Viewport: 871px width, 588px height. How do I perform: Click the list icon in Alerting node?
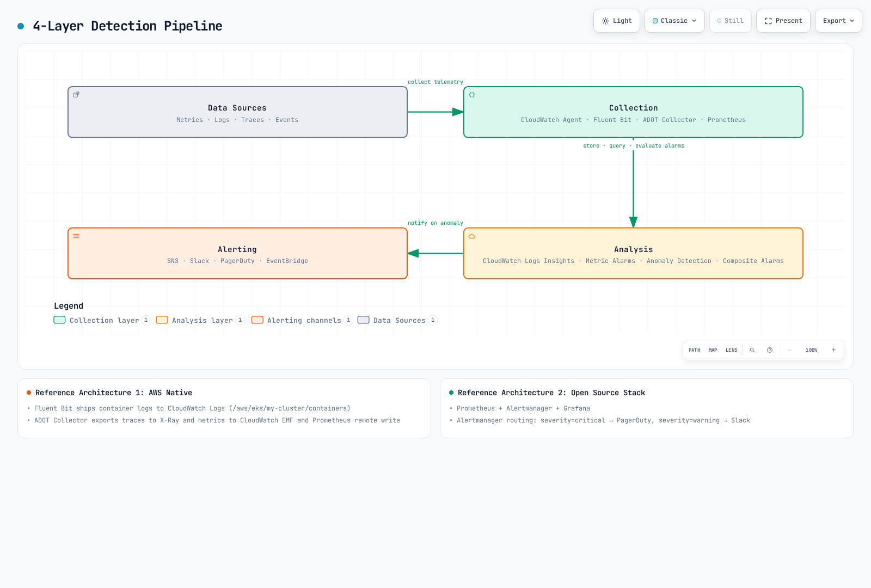[x=76, y=236]
